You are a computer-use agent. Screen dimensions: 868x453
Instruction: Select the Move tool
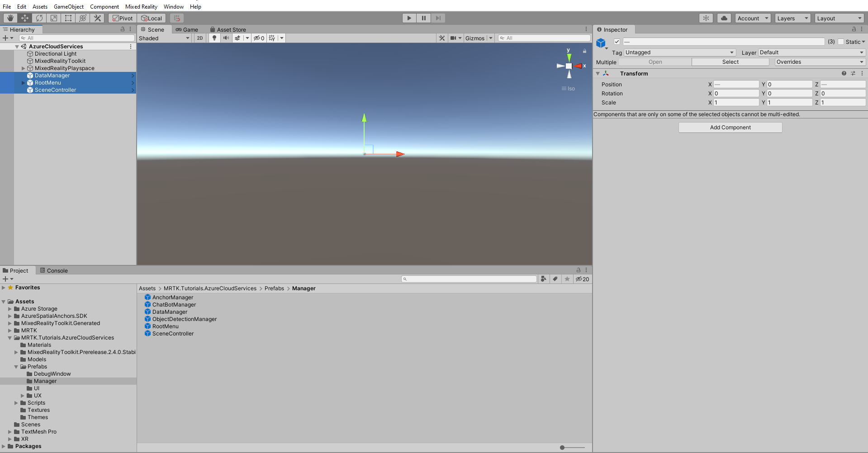point(24,18)
